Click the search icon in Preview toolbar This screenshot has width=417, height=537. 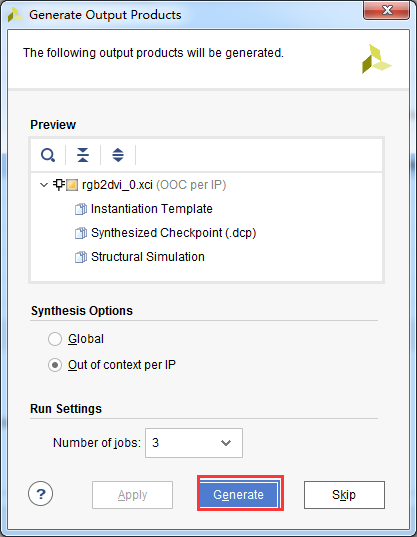[x=48, y=155]
